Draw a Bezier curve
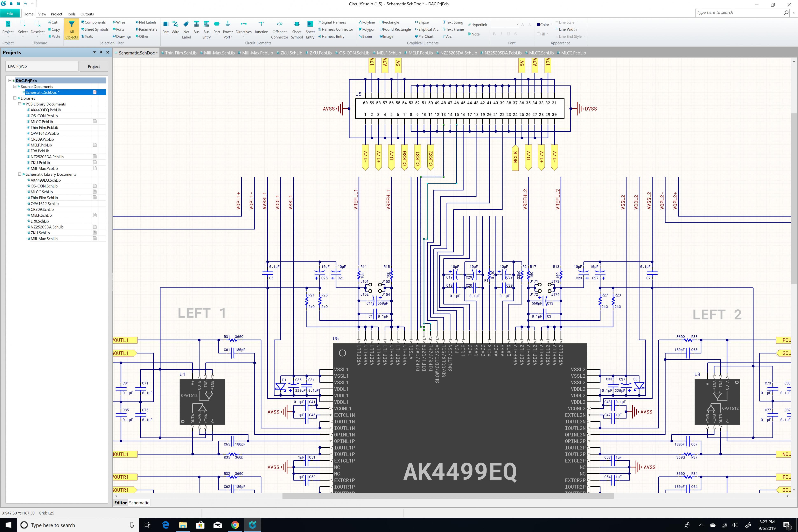This screenshot has height=532, width=798. coord(365,37)
